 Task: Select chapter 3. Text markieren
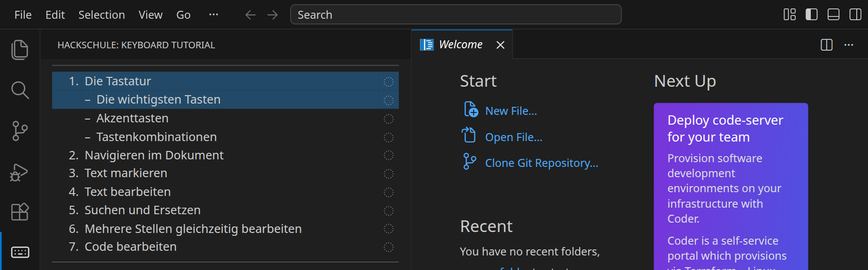[225, 173]
